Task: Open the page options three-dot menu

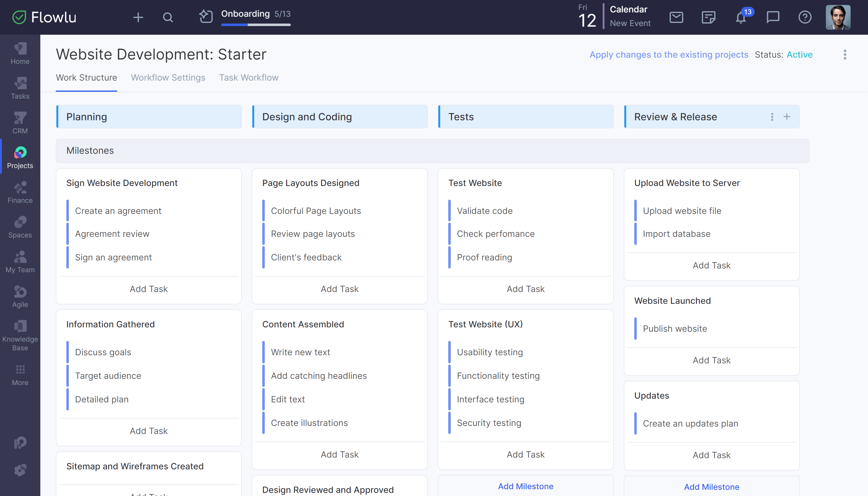Action: tap(844, 55)
